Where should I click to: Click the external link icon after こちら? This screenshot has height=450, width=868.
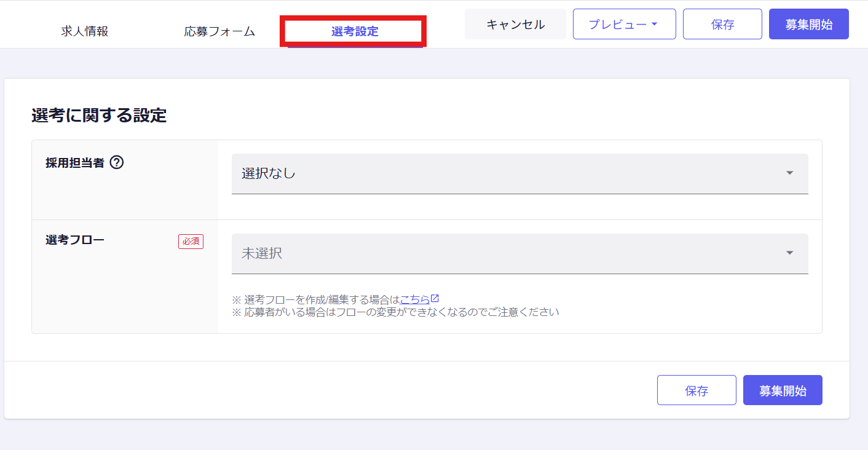tap(435, 299)
